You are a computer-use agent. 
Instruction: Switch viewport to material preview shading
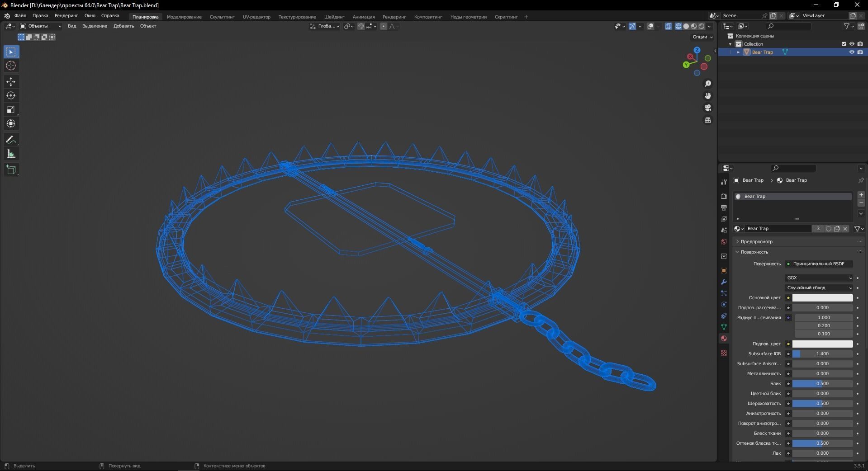(694, 26)
